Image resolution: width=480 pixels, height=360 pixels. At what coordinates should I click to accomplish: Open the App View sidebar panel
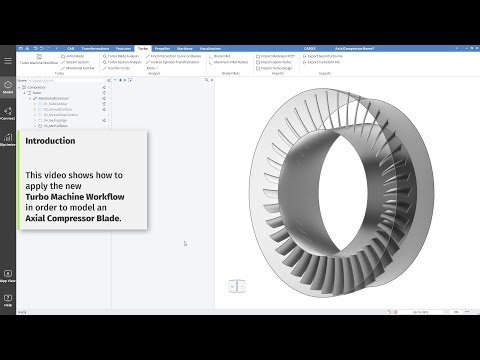pos(8,276)
